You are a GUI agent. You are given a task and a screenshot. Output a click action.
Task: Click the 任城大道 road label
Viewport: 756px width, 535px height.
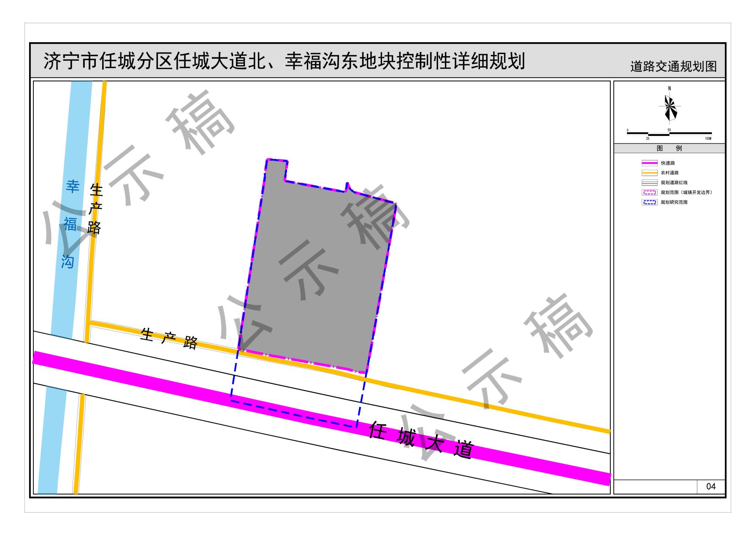[x=421, y=440]
